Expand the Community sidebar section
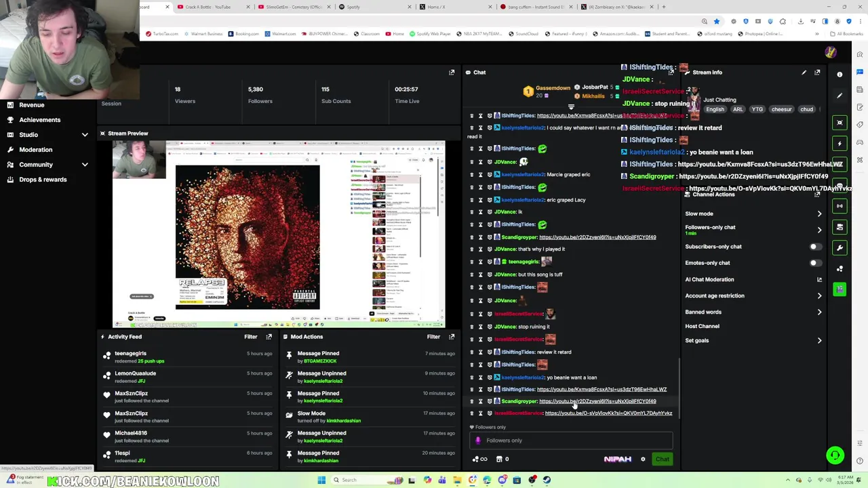Viewport: 868px width, 488px height. (x=85, y=165)
